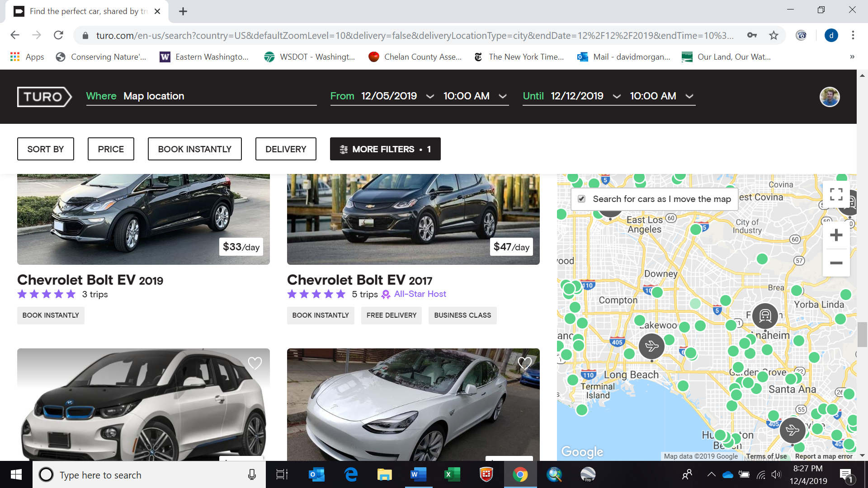Enter fullscreen map view

836,194
